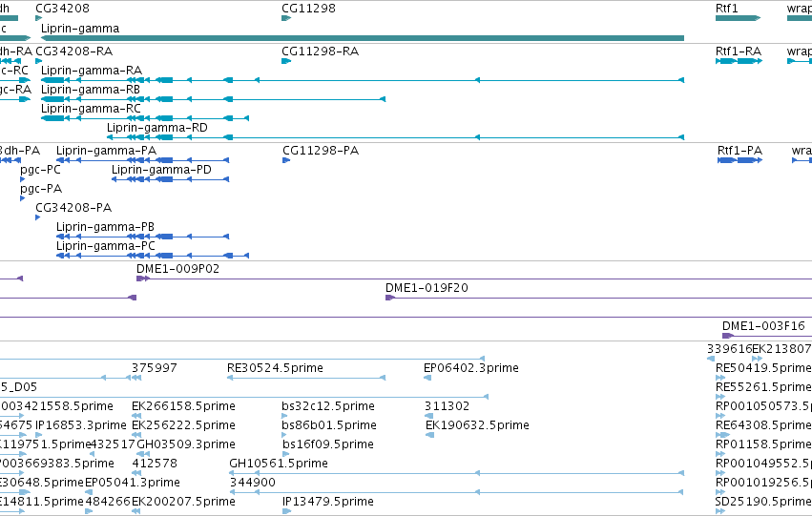Select the 375997 feature label
The width and height of the screenshot is (812, 516).
(x=155, y=368)
